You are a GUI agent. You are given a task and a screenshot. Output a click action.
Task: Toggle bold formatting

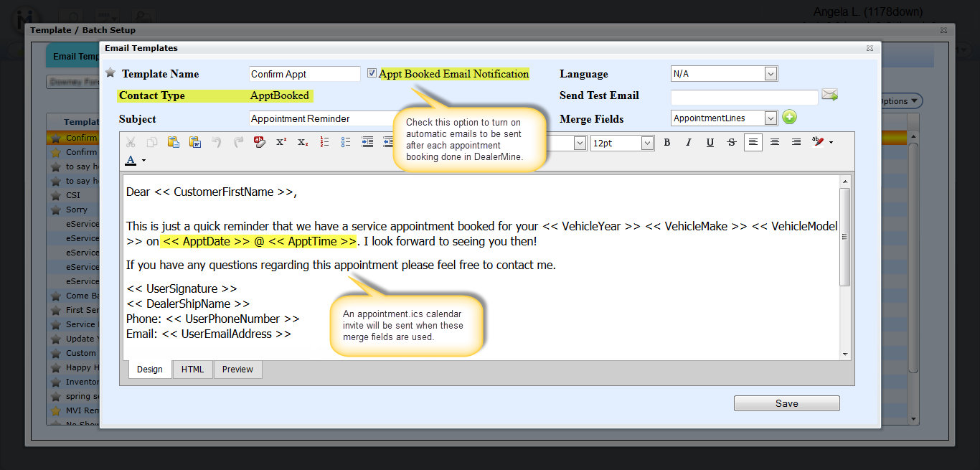point(666,142)
